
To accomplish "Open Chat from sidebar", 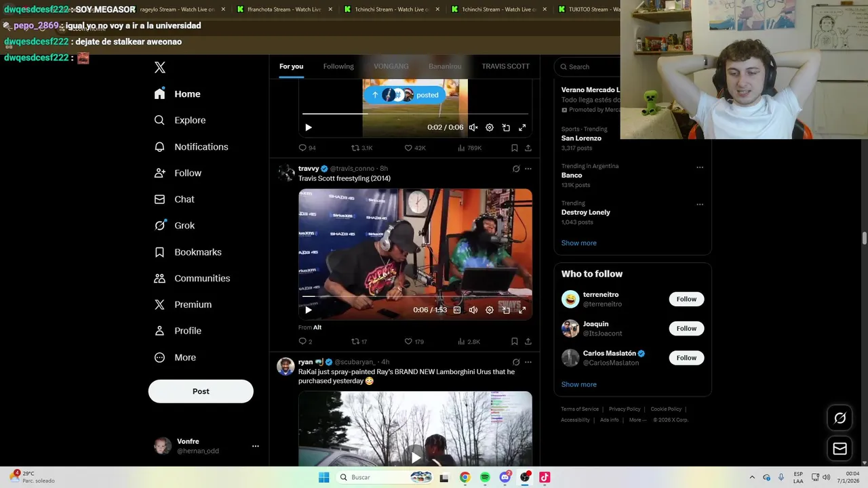I will pyautogui.click(x=175, y=199).
